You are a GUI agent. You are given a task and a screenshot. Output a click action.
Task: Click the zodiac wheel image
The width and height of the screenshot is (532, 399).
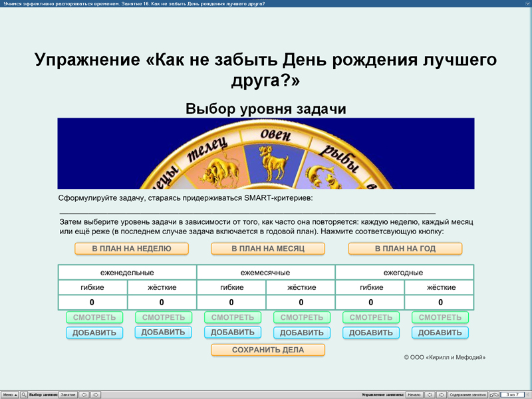click(266, 154)
